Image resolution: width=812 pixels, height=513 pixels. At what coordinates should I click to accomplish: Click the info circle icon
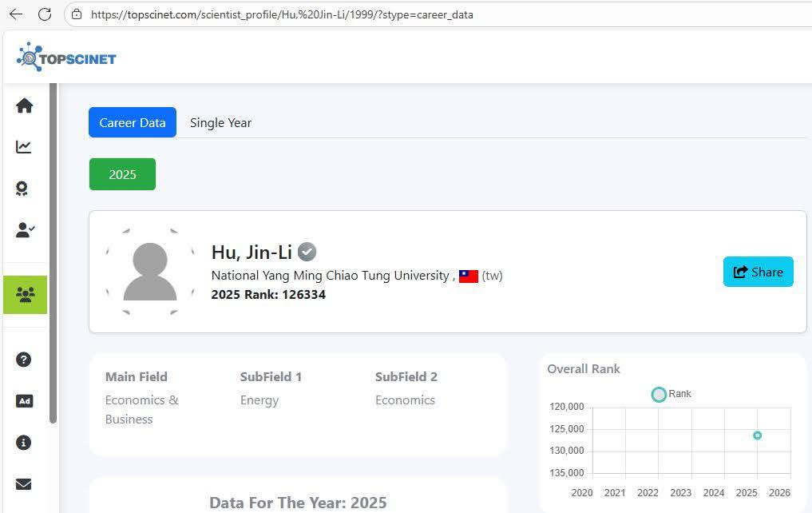(x=24, y=443)
